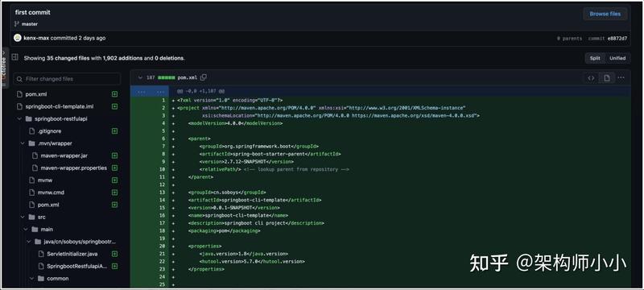The width and height of the screenshot is (644, 290).
Task: Toggle the file tree sidebar icon
Action: (15, 57)
